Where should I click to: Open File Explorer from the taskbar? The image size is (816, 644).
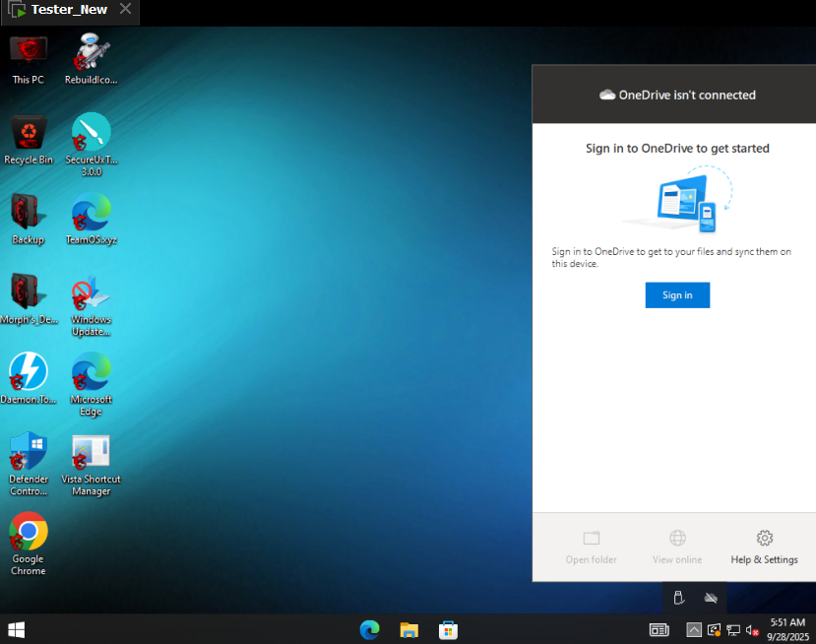pos(409,629)
